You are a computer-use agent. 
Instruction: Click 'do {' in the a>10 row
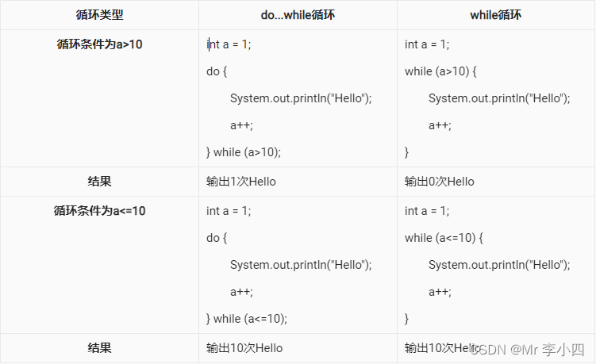click(x=217, y=71)
